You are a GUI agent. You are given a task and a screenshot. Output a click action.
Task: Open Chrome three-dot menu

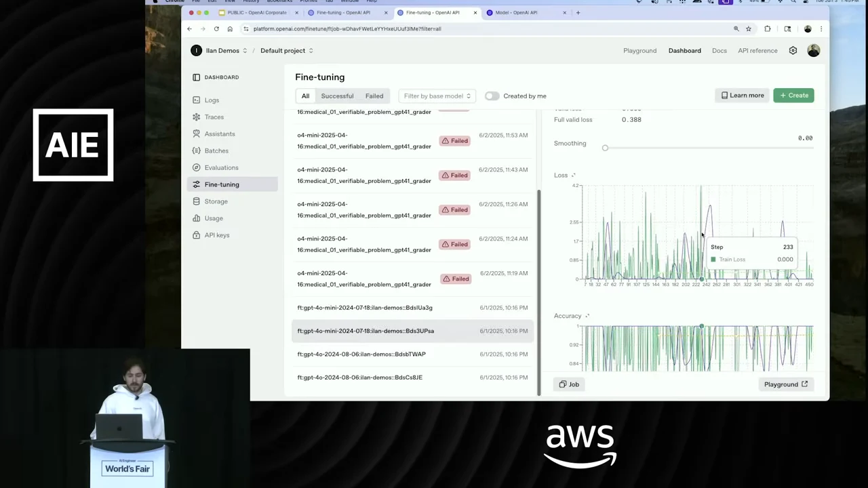click(x=821, y=29)
